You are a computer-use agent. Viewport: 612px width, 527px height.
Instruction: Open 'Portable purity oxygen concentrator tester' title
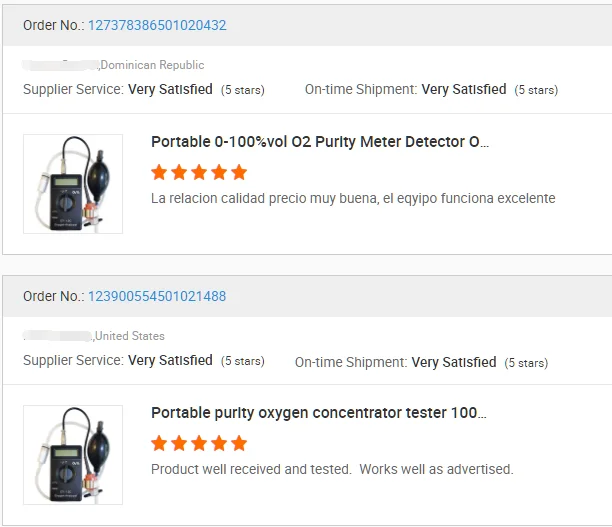click(x=318, y=413)
